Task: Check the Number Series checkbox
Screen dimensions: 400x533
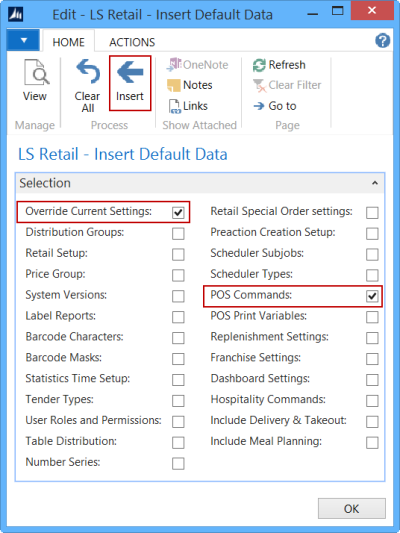Action: 178,464
